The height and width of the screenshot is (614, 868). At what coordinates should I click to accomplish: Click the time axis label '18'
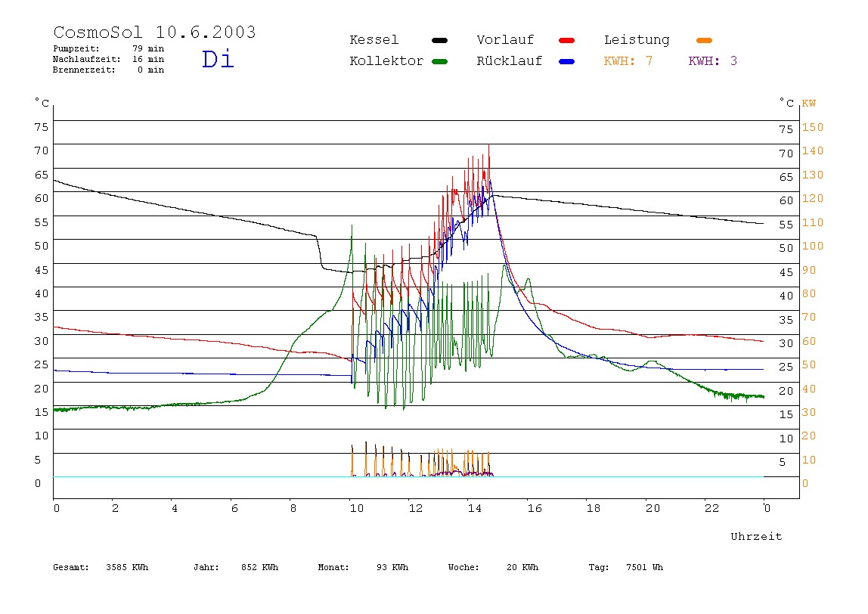click(x=594, y=508)
